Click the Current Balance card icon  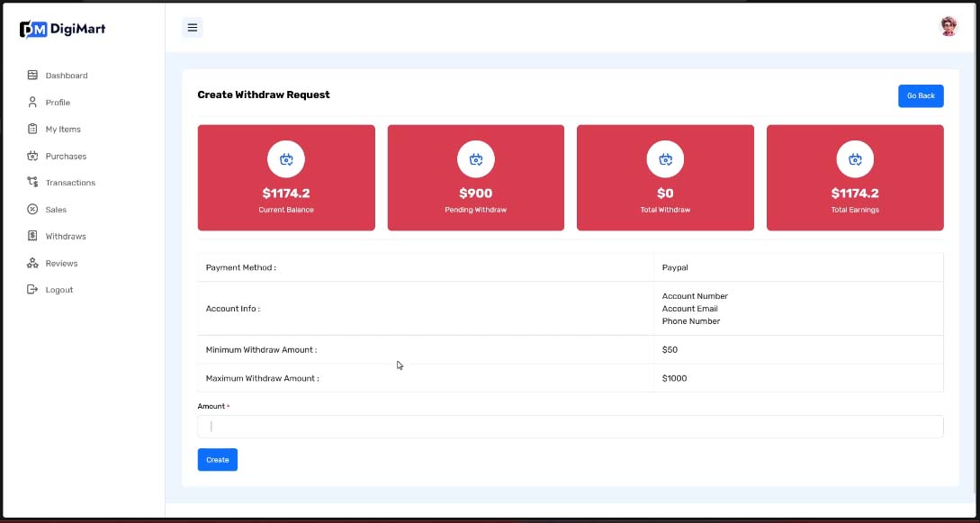click(286, 159)
